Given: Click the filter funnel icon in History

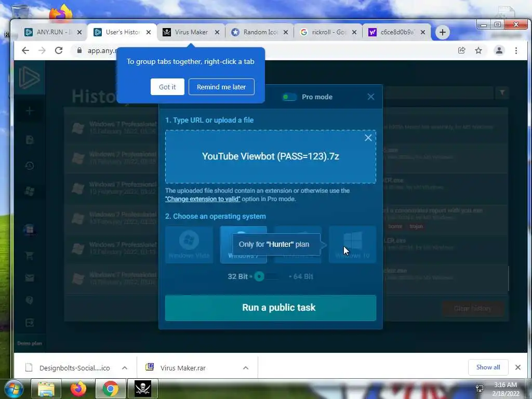Looking at the screenshot, I should coord(502,92).
